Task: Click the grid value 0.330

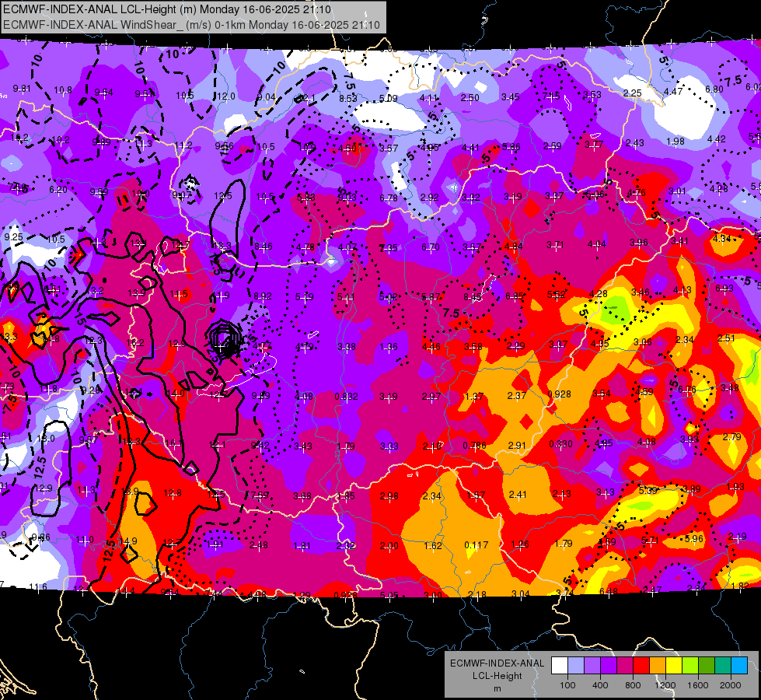Action: (x=560, y=444)
